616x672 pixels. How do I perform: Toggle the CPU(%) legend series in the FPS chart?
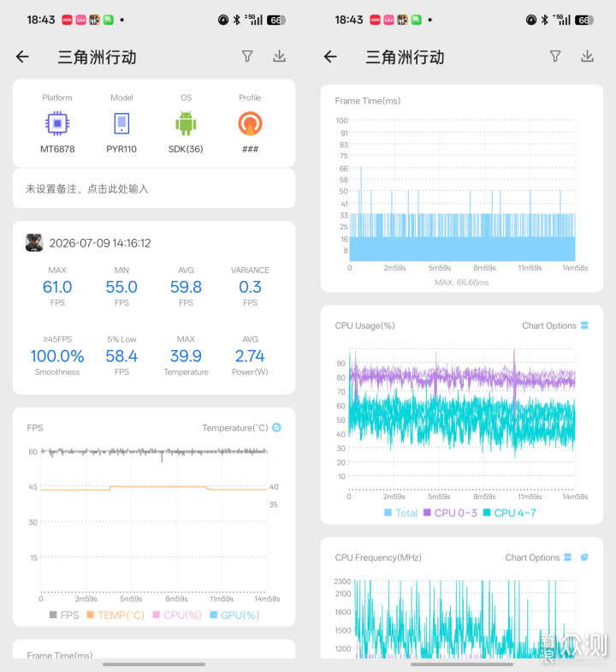[x=177, y=615]
